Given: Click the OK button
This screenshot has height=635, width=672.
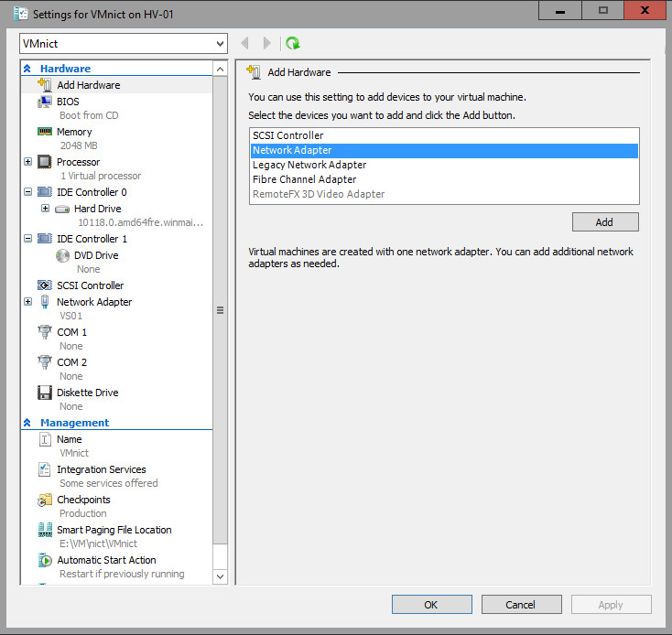Looking at the screenshot, I should point(431,605).
